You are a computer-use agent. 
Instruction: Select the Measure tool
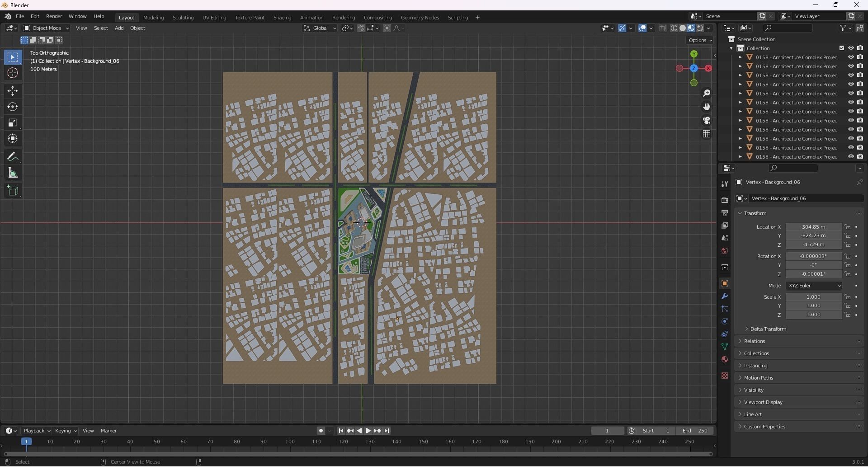pos(13,173)
